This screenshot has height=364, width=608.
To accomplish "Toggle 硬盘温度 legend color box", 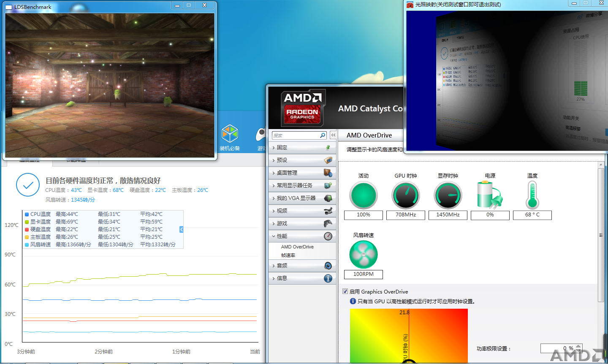I will tap(27, 229).
